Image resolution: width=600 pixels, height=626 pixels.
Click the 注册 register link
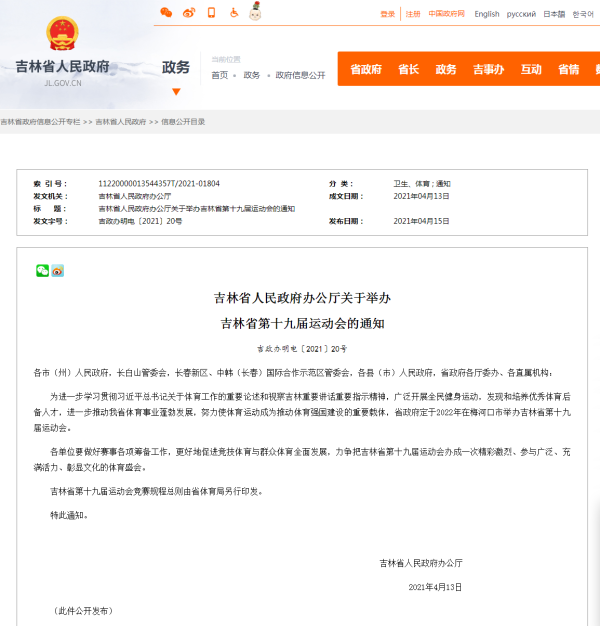[413, 14]
